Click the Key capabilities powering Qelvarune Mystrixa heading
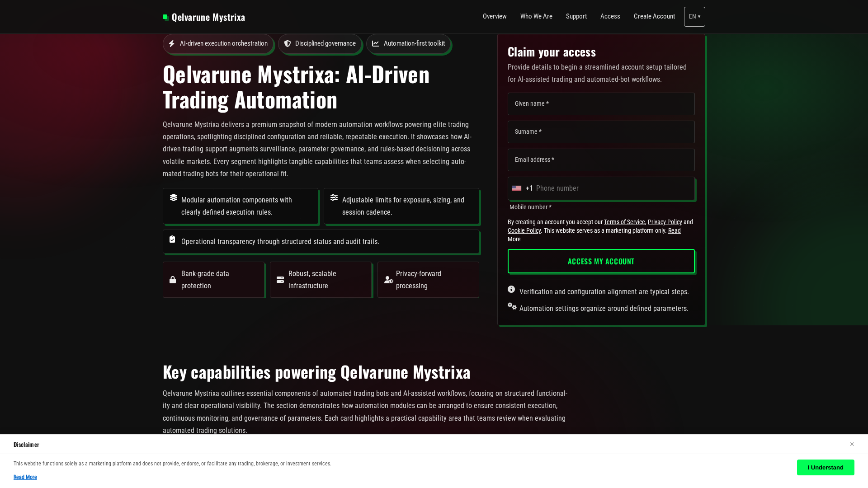 click(316, 372)
